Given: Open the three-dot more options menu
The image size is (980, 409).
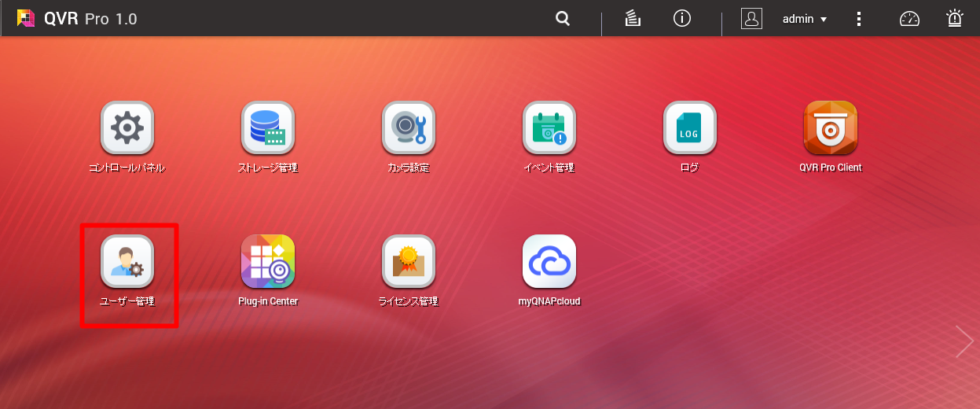Looking at the screenshot, I should pos(859,19).
